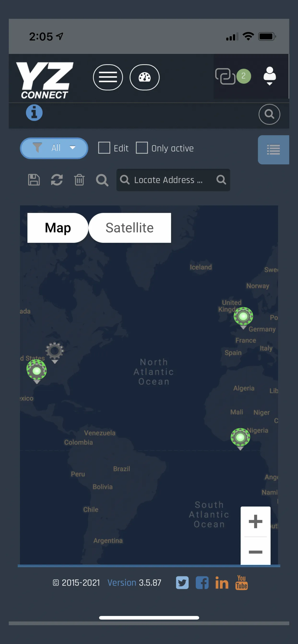Zoom out the map with minus
Viewport: 298px width, 644px height.
[256, 552]
